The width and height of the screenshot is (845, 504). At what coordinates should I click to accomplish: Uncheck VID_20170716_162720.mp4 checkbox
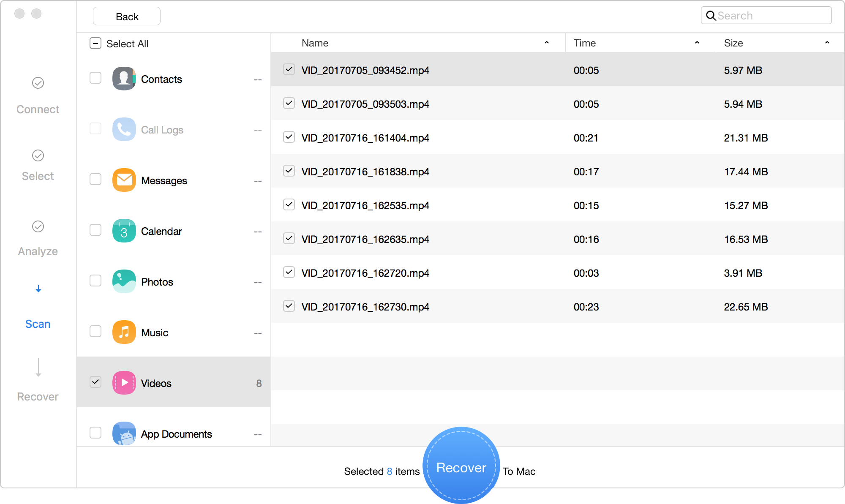coord(289,272)
